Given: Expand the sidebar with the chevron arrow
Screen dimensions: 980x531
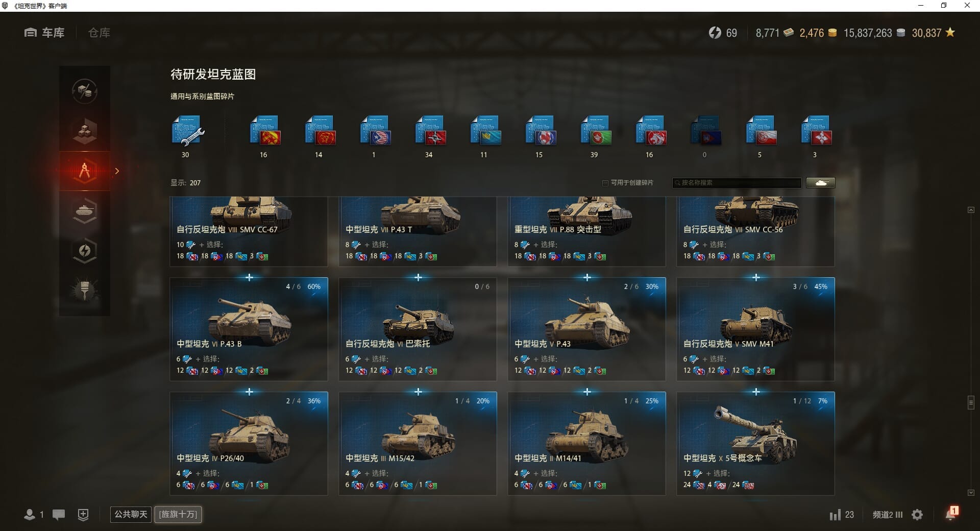Looking at the screenshot, I should point(117,171).
